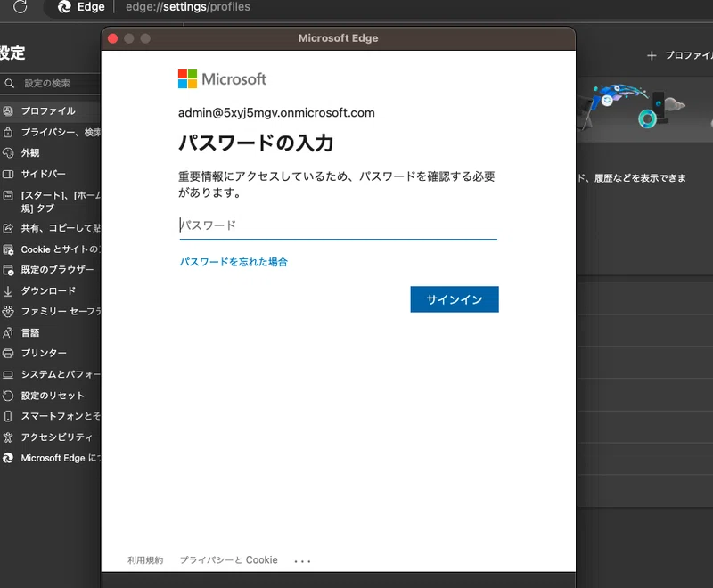Click the 設定のリセット reset icon

[8, 396]
